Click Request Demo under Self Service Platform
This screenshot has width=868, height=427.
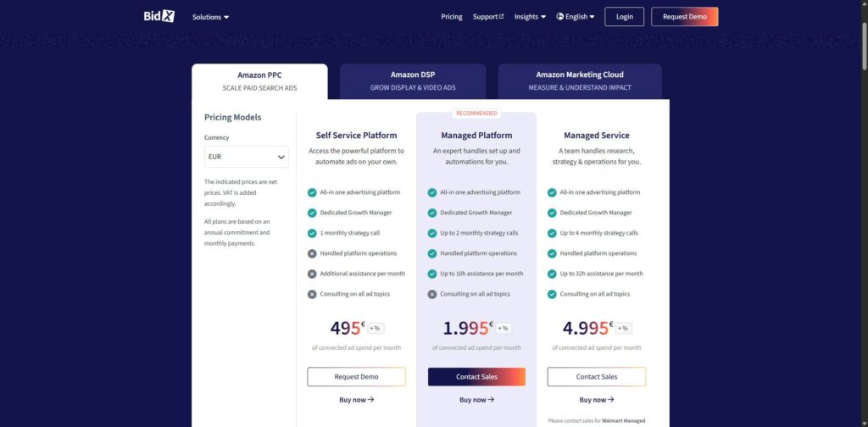coord(357,377)
